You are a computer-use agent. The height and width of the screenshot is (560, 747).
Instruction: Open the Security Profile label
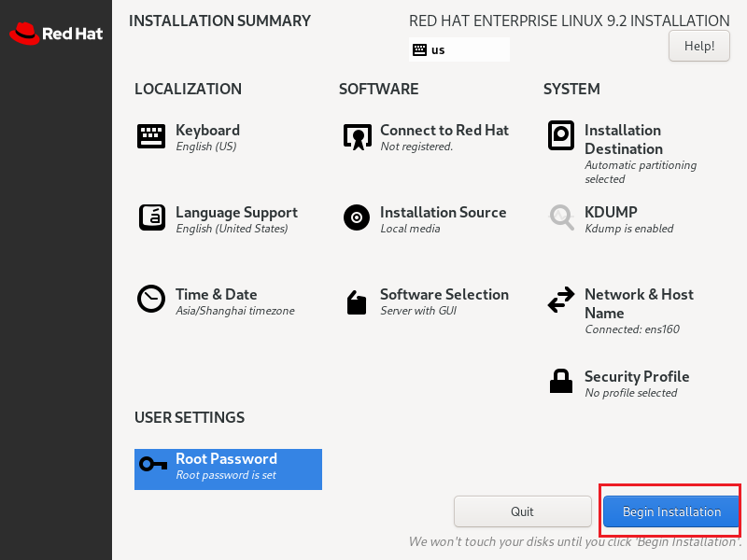tap(637, 377)
